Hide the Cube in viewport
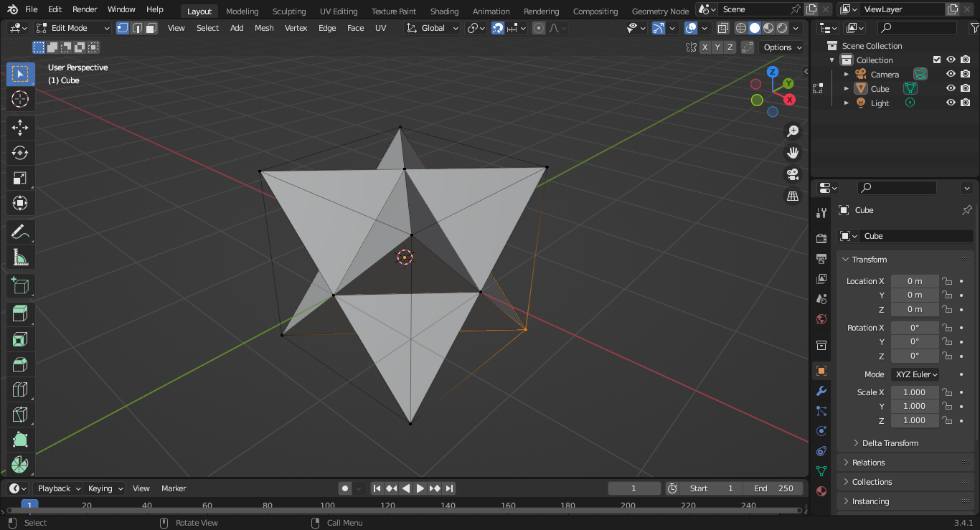The height and width of the screenshot is (530, 980). click(951, 89)
